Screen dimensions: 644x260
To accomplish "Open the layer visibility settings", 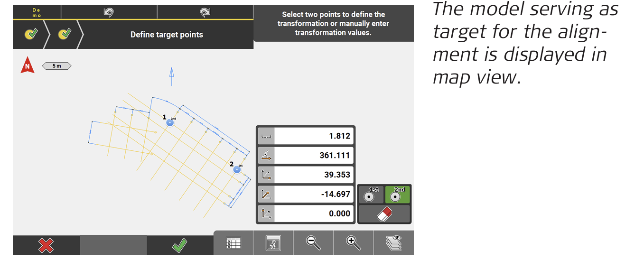I will 393,243.
